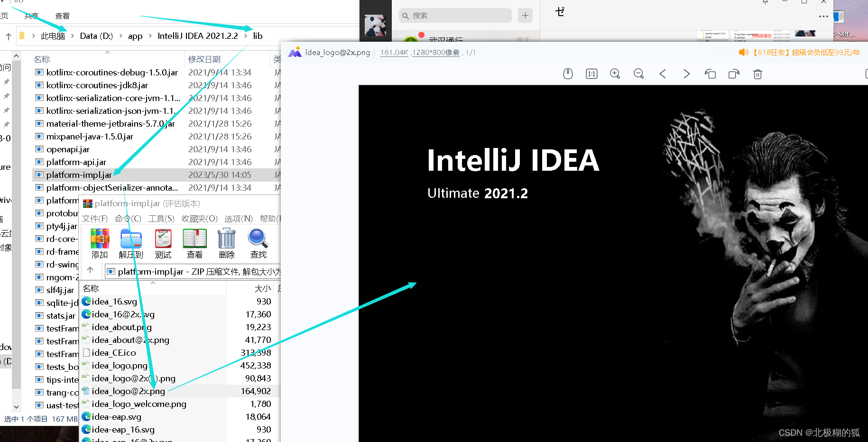Select idea-eap_16.svg in WinRAR list
Screen dimensions: 868x442
[123, 430]
